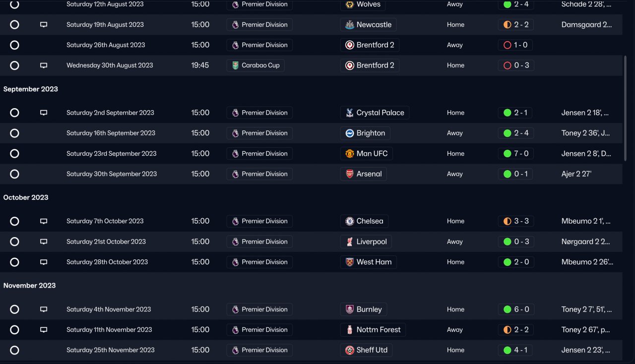Click the Crystal Palace club badge icon

pyautogui.click(x=350, y=113)
